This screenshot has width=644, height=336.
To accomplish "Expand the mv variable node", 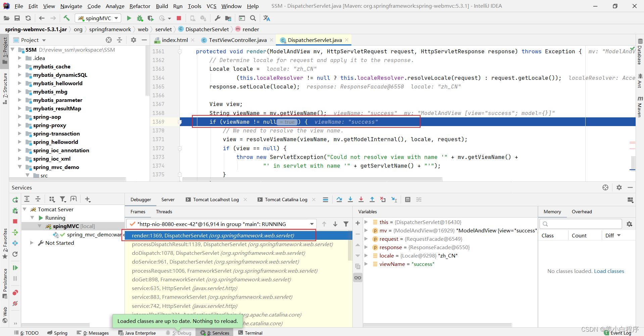I will pyautogui.click(x=366, y=230).
